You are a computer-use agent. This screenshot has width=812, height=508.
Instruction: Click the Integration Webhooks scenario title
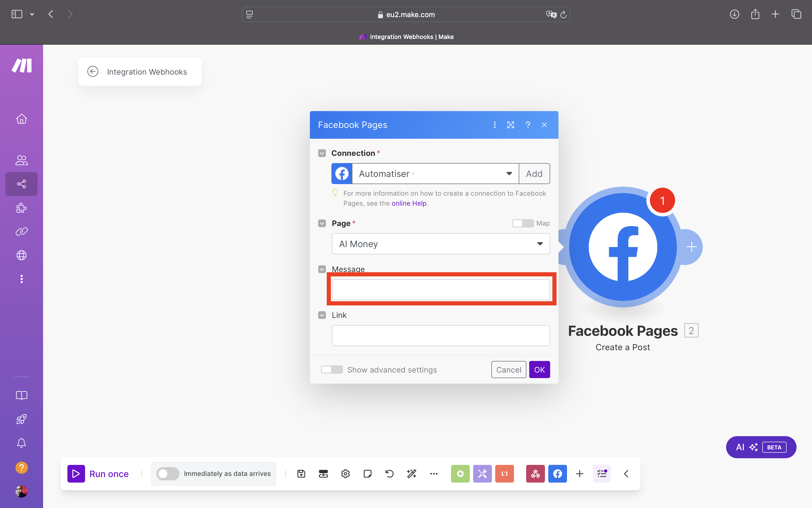(147, 72)
